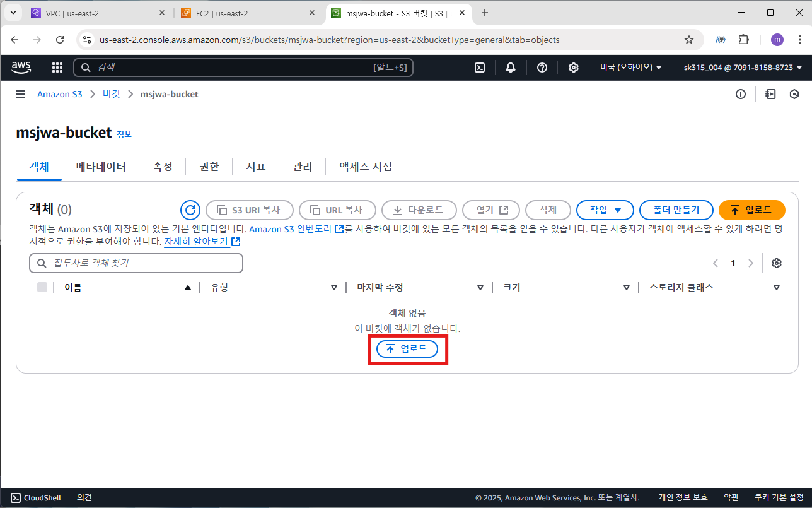Open the 버킷 breadcrumb link
The width and height of the screenshot is (812, 508).
click(x=112, y=94)
